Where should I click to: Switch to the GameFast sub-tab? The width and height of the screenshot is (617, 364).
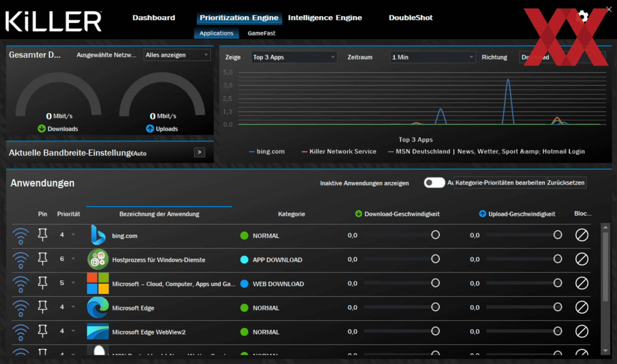pos(261,33)
